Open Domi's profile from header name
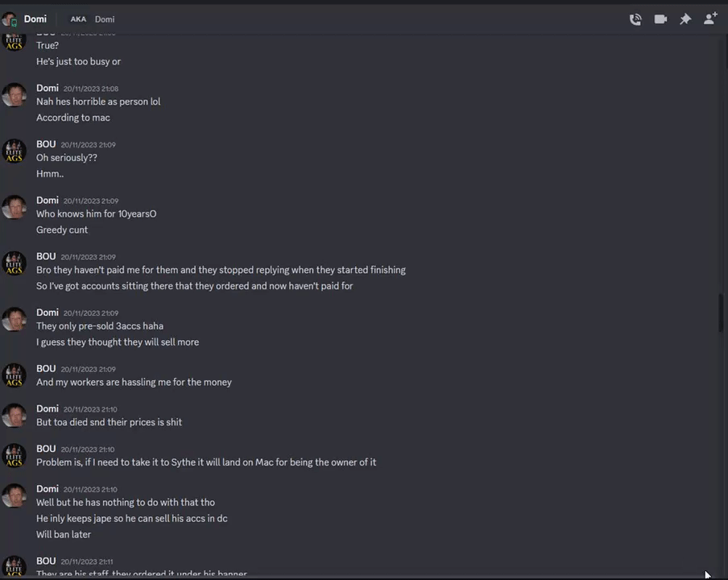728x580 pixels. pos(35,19)
